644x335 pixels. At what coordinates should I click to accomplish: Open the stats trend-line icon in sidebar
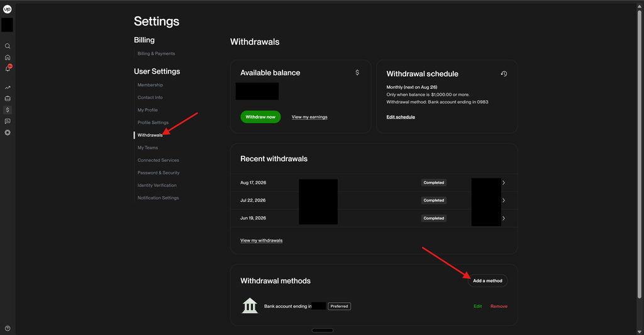(8, 88)
